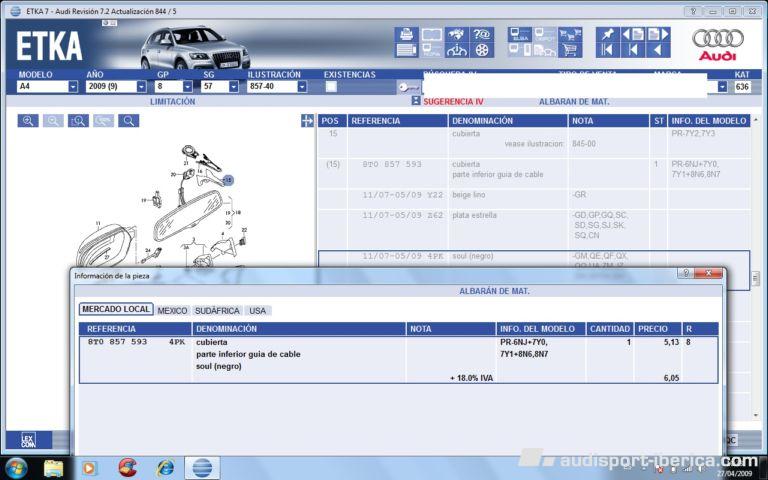Click the icon beside SUGERENCIA IV
768x480 pixels.
pos(416,100)
